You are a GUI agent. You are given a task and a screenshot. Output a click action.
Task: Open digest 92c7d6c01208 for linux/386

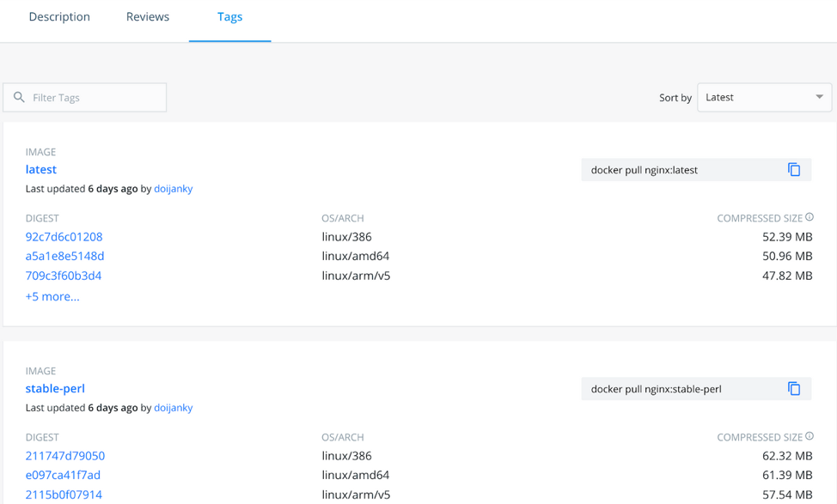coord(64,237)
